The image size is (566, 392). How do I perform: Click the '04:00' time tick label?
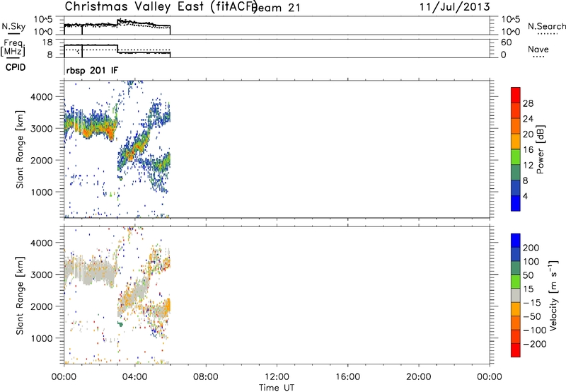pyautogui.click(x=134, y=377)
